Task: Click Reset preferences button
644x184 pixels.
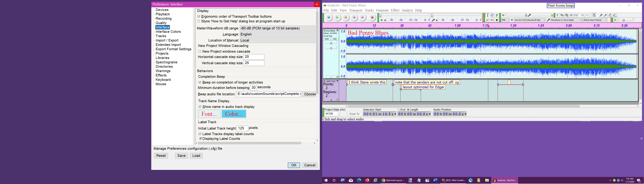Action: pos(161,156)
